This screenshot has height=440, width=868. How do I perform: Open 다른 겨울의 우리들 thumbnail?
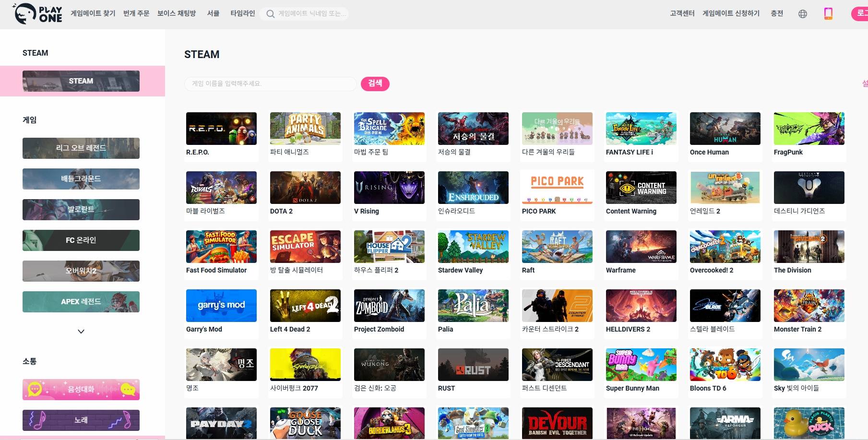pyautogui.click(x=557, y=129)
